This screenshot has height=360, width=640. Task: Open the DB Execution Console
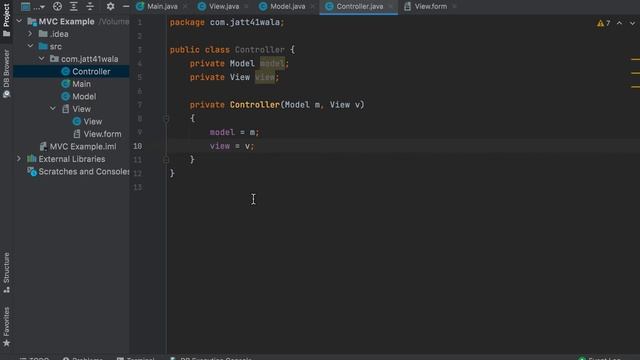tap(211, 358)
